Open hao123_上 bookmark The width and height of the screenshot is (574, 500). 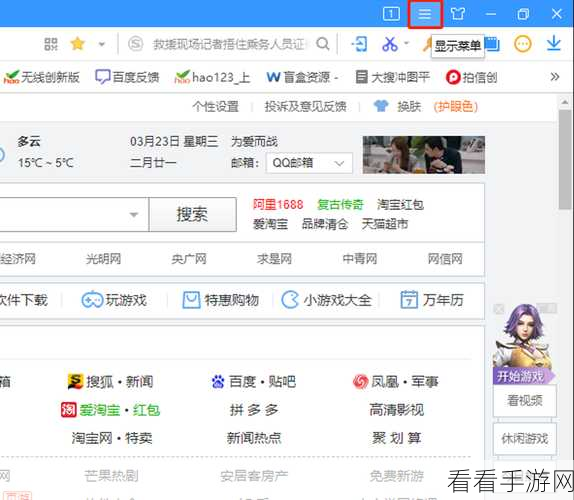(x=212, y=77)
